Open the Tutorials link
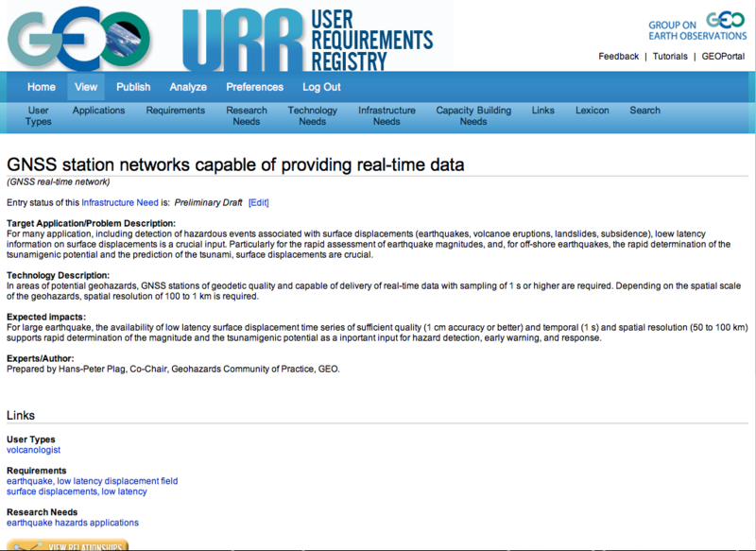 670,57
